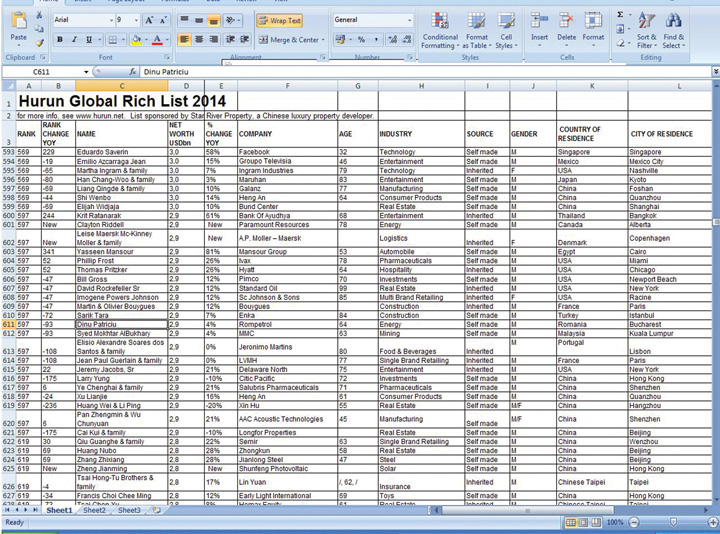Click the Increase Decimal icon

tap(393, 40)
